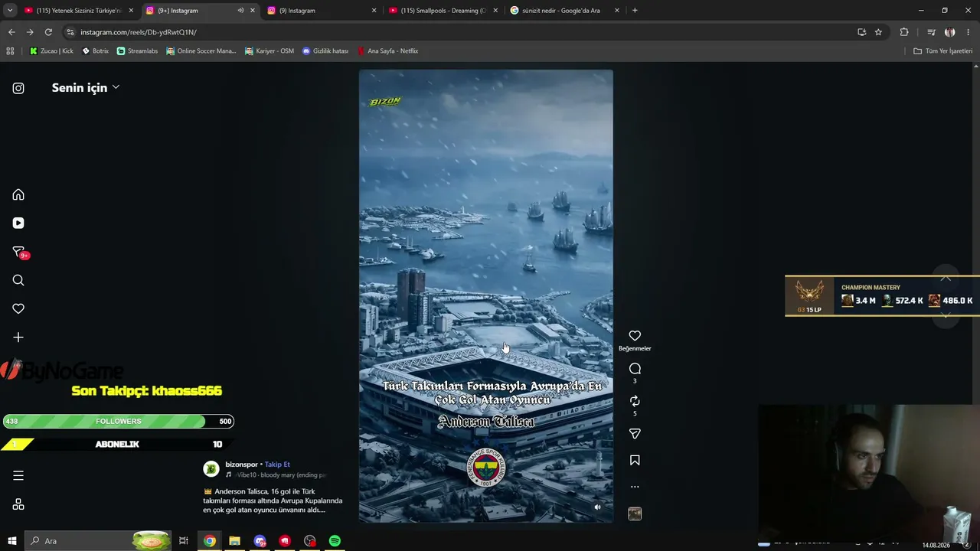Open Discord from the taskbar
Image resolution: width=980 pixels, height=551 pixels.
pos(260,541)
